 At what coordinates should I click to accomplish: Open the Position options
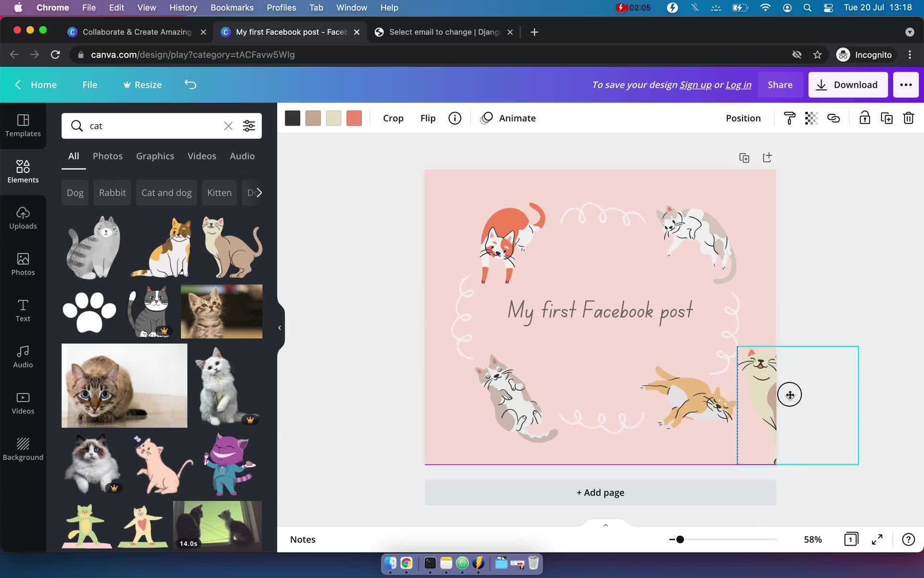coord(743,118)
